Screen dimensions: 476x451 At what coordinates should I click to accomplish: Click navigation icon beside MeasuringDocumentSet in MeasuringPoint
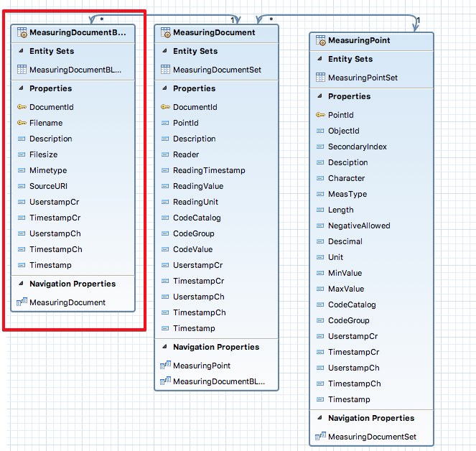coord(320,437)
